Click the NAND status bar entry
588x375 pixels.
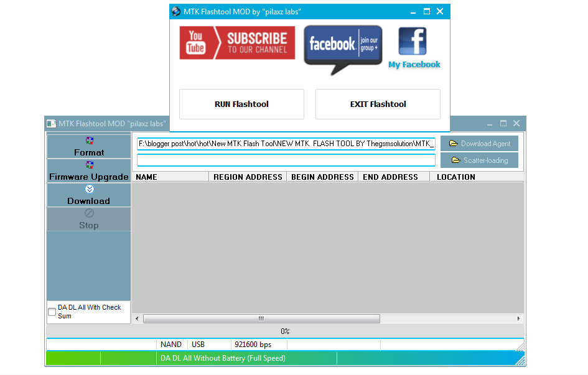(x=171, y=345)
